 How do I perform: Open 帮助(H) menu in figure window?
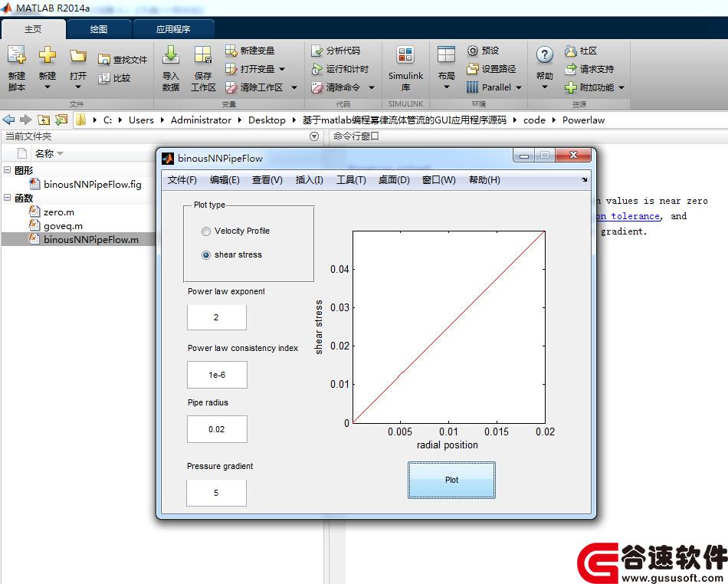[x=484, y=180]
